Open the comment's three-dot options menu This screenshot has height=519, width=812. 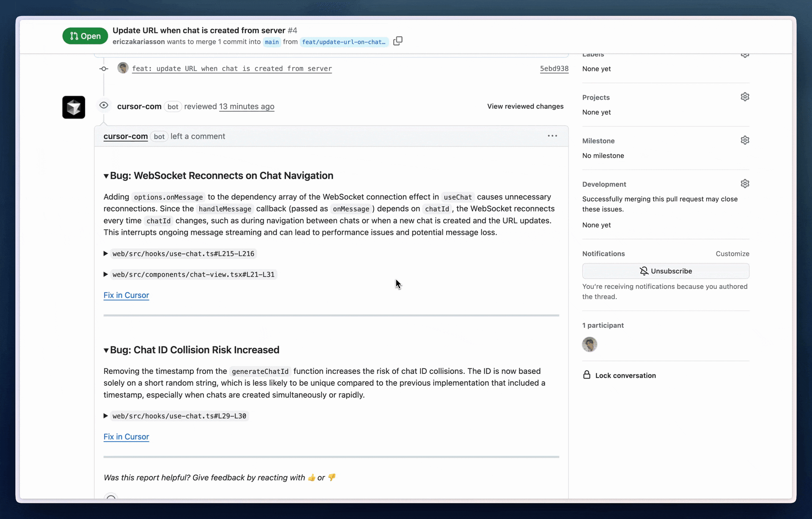pyautogui.click(x=552, y=136)
